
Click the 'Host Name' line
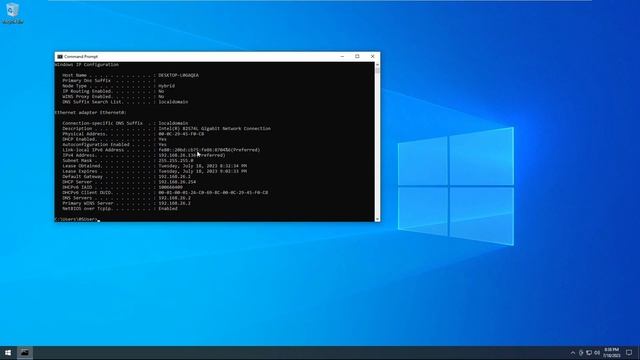click(x=131, y=75)
